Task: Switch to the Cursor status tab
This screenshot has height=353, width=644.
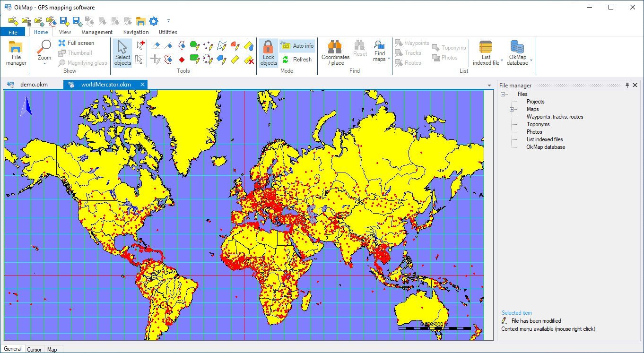Action: click(34, 349)
